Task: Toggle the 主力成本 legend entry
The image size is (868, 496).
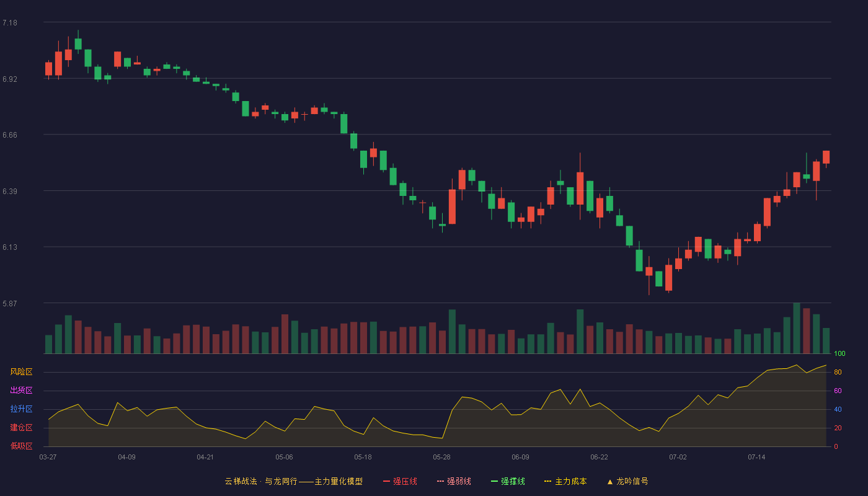Action: [x=565, y=481]
